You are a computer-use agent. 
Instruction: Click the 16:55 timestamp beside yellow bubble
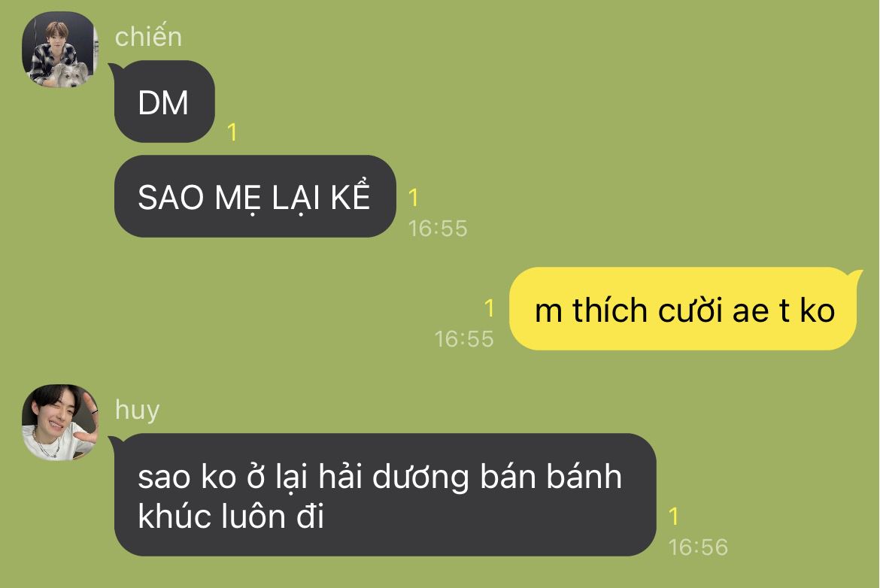pyautogui.click(x=464, y=339)
